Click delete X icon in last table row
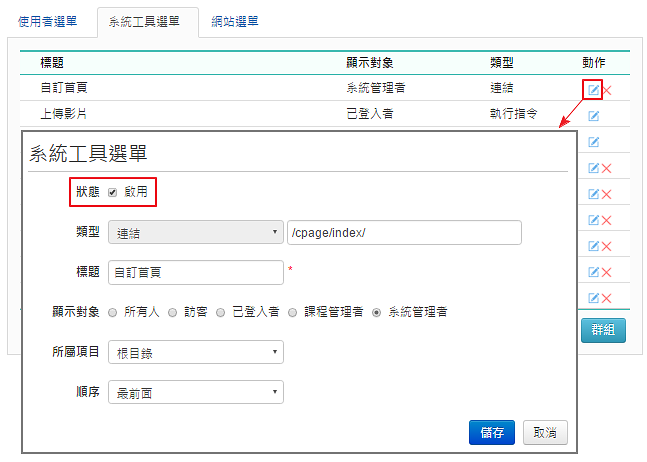This screenshot has width=647, height=462. click(x=606, y=298)
